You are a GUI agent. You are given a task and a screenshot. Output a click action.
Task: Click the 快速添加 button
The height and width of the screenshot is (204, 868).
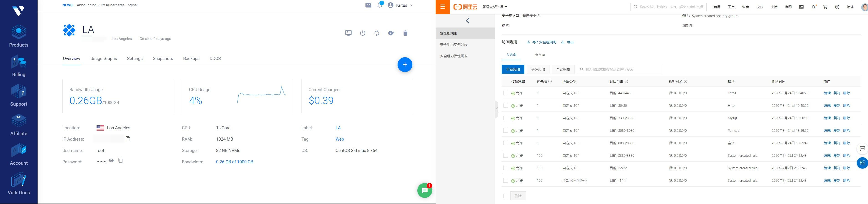pyautogui.click(x=538, y=69)
